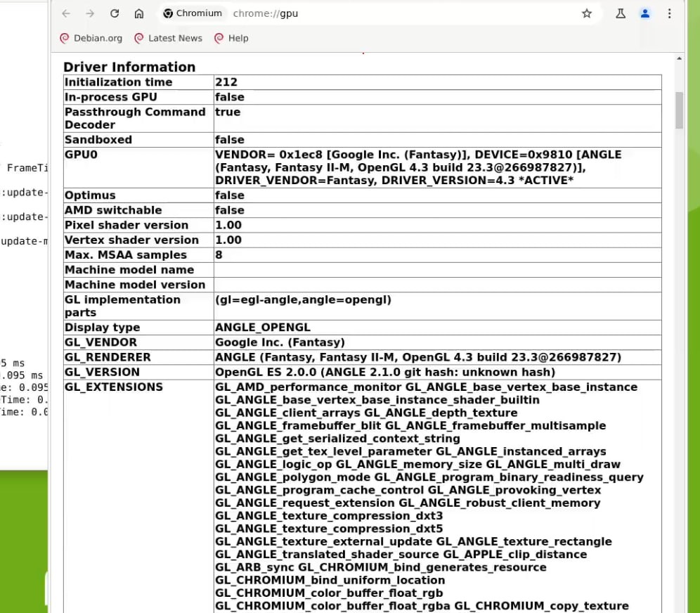
Task: Select the GL_EXTENSIONS row label
Action: point(113,387)
